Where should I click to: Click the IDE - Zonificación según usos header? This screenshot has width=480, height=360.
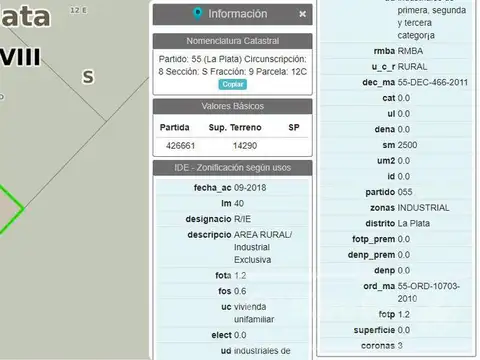(233, 168)
